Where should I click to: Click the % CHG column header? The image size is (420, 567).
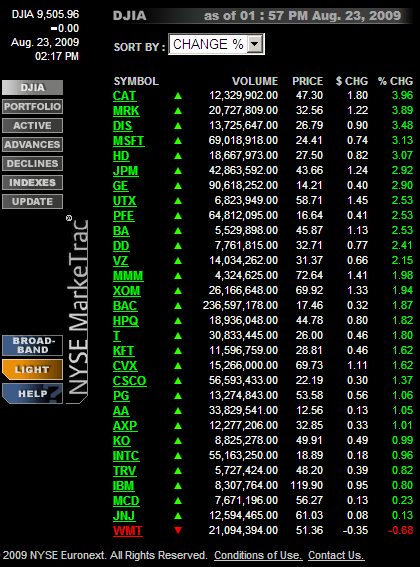(x=395, y=81)
